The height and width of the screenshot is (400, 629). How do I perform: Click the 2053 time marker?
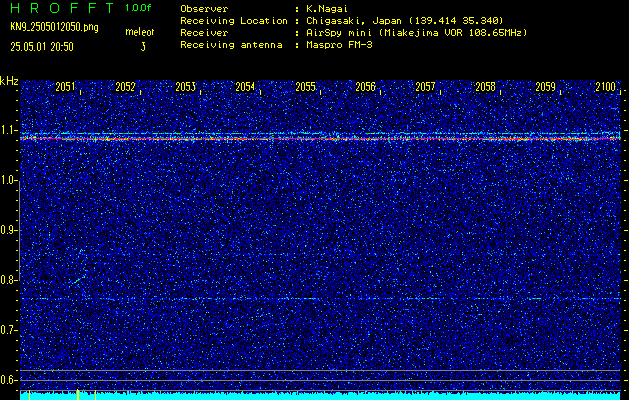tap(185, 87)
